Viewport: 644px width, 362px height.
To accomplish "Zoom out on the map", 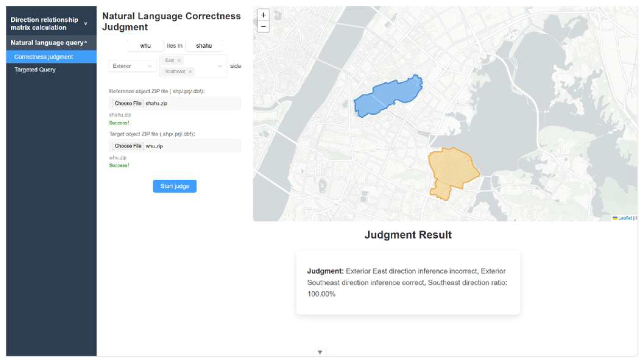I will coord(263,27).
